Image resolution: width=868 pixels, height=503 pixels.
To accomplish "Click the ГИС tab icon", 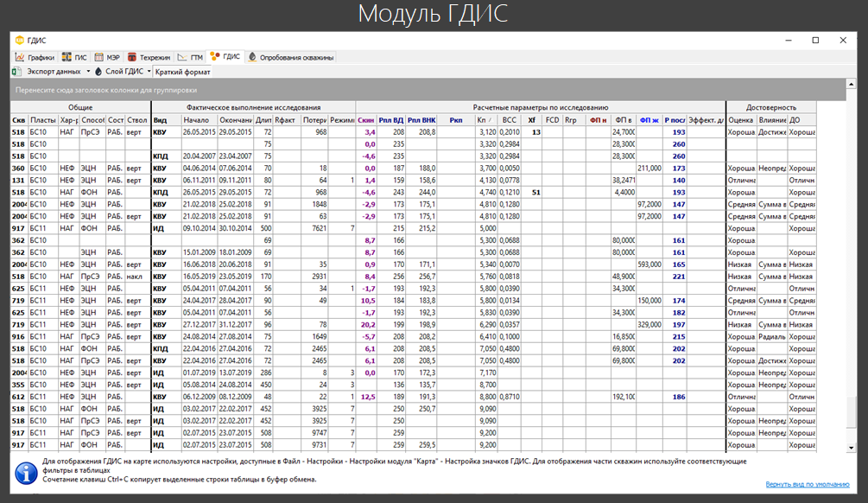I will point(67,57).
